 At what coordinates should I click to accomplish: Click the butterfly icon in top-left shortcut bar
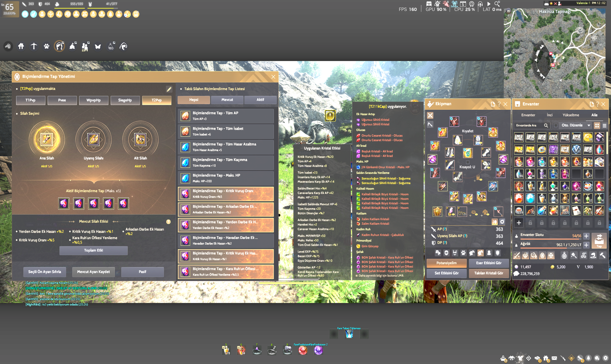pos(98,46)
